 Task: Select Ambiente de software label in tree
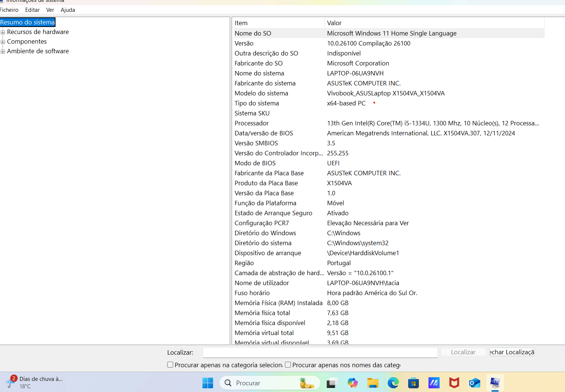point(38,51)
